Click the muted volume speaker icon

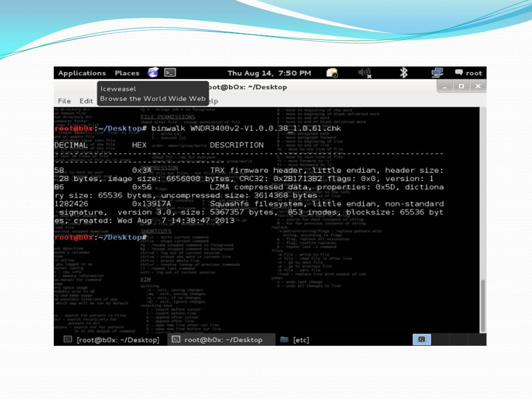point(365,73)
